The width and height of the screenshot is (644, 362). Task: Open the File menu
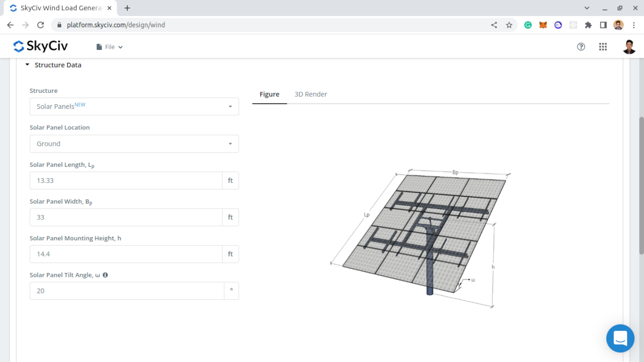(109, 47)
